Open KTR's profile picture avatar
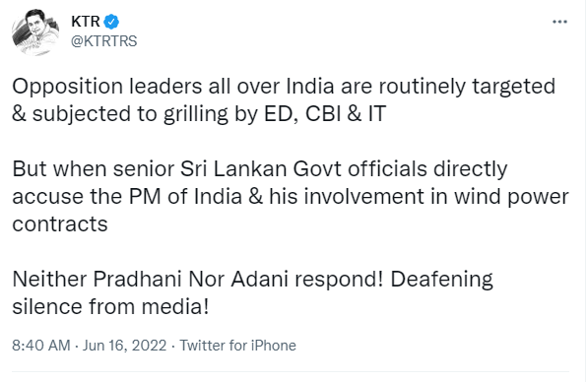Screen dimensions: 588x382 click(x=35, y=32)
